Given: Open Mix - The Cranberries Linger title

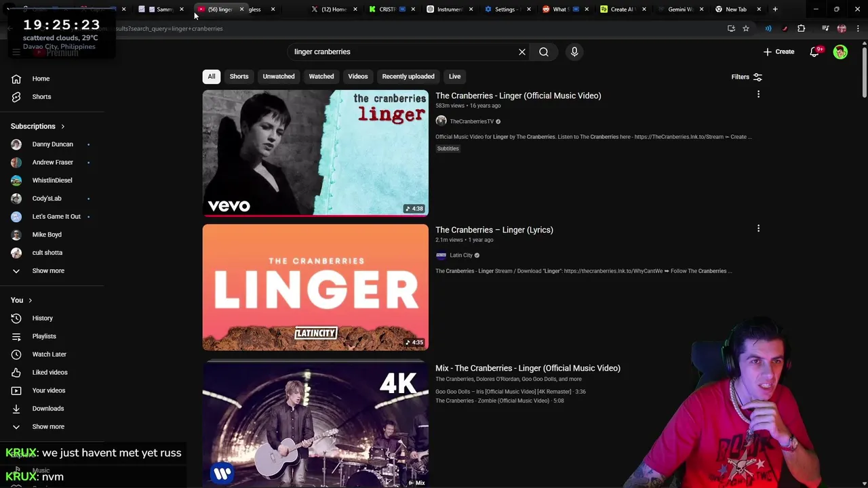Looking at the screenshot, I should tap(528, 368).
